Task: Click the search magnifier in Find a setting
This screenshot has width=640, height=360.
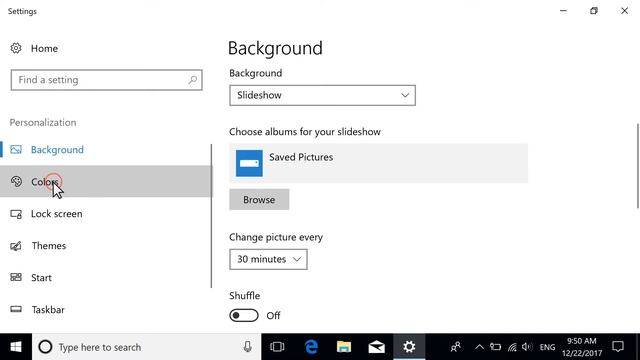Action: point(193,80)
